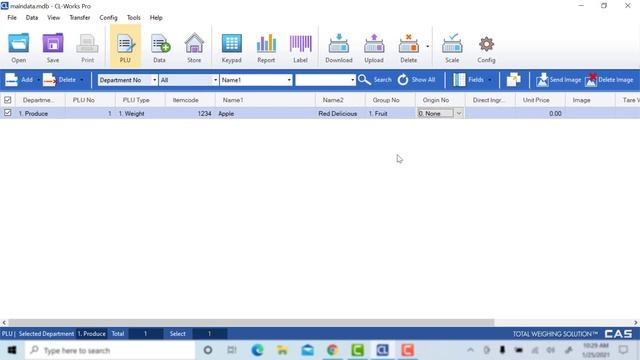The height and width of the screenshot is (360, 640).
Task: Click the scrollbar right arrow
Action: pyautogui.click(x=636, y=322)
